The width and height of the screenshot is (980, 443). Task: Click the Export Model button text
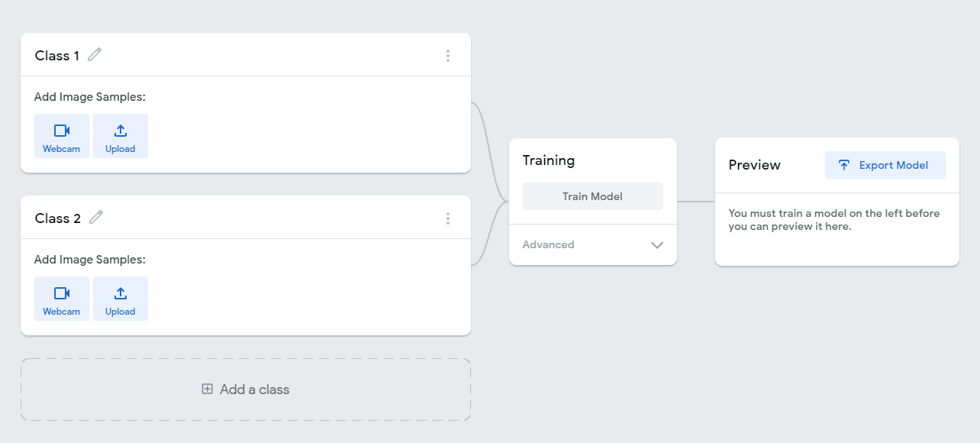pos(894,165)
